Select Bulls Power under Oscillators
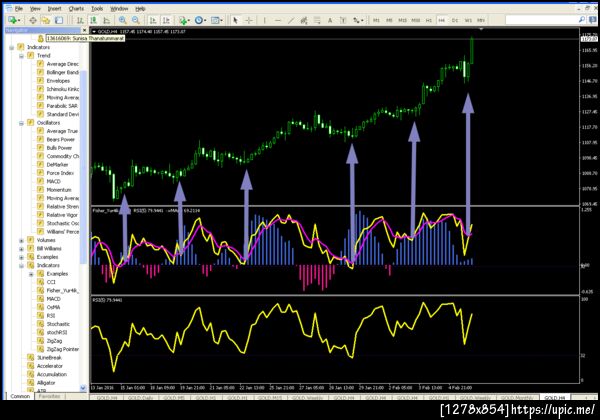This screenshot has height=420, width=600. pos(59,148)
